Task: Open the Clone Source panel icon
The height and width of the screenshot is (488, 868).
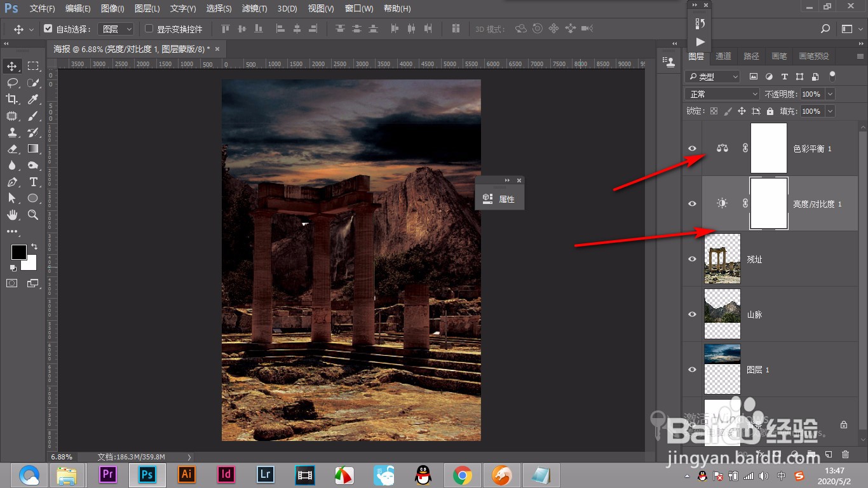Action: tap(668, 62)
